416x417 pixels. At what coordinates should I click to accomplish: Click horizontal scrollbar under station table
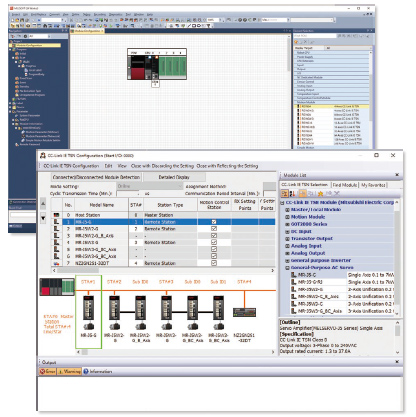click(163, 270)
